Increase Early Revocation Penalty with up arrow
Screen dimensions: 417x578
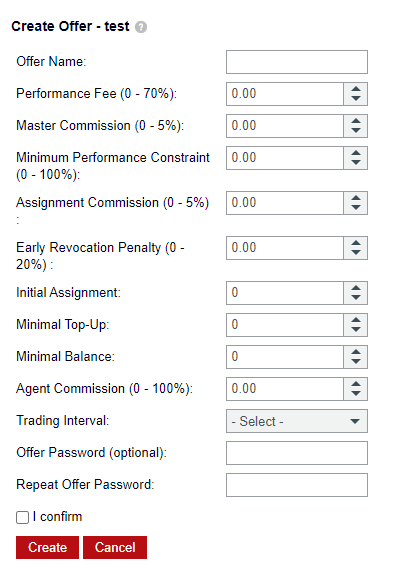click(x=356, y=243)
